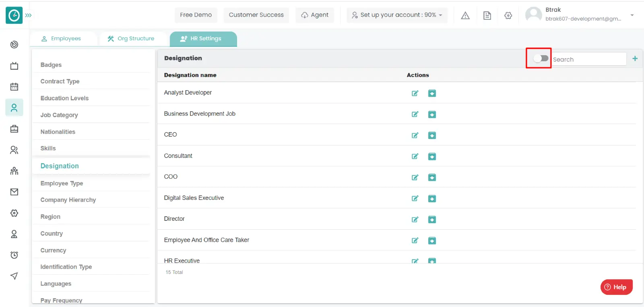
Task: Click the user profile avatar
Action: point(533,15)
